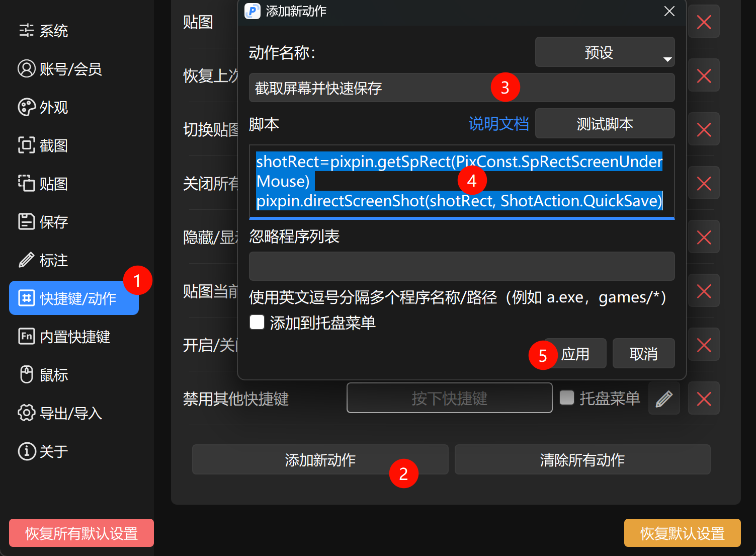Open the 预设 preset dropdown
Image resolution: width=756 pixels, height=556 pixels.
click(x=605, y=52)
